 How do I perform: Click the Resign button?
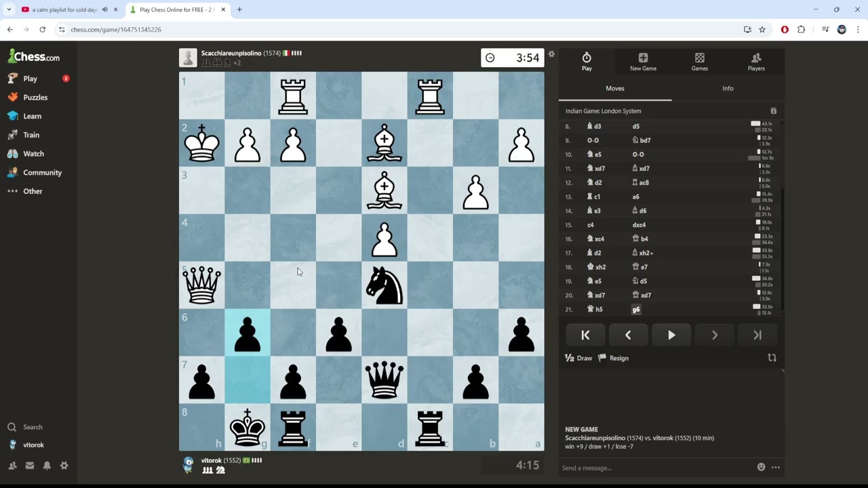[x=613, y=358]
